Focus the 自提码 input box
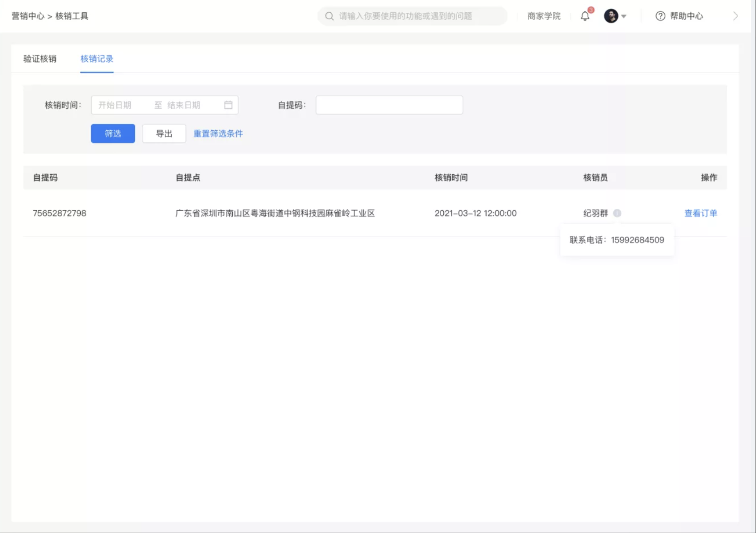 [389, 105]
